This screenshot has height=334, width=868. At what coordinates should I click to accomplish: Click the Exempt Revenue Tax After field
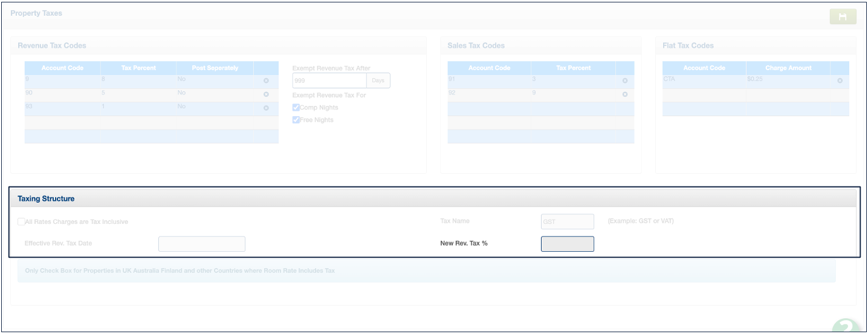coord(329,80)
